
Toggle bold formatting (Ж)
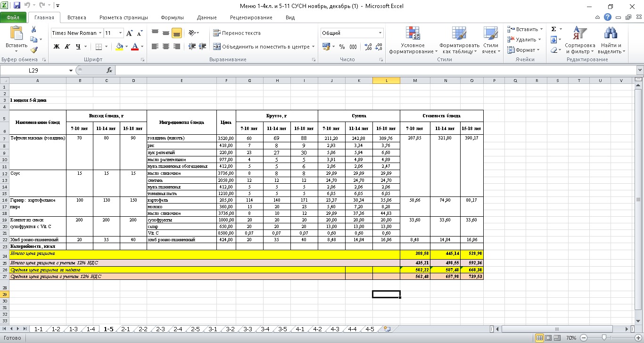[57, 47]
